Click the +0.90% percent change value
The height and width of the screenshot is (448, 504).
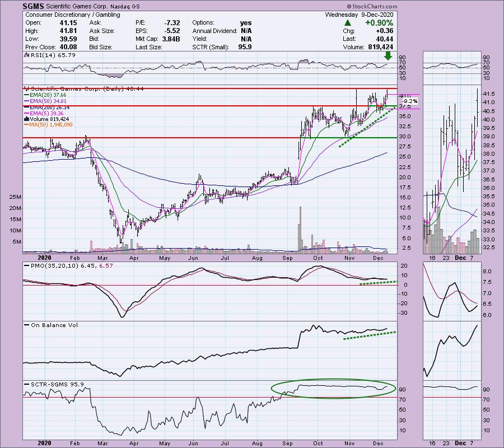tap(379, 23)
